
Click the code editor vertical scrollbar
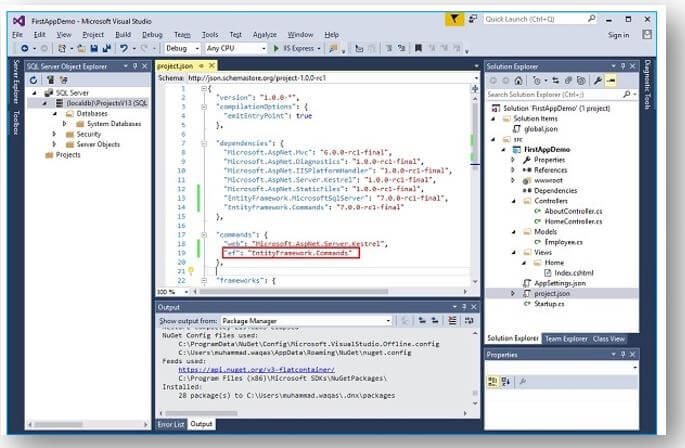[x=475, y=184]
